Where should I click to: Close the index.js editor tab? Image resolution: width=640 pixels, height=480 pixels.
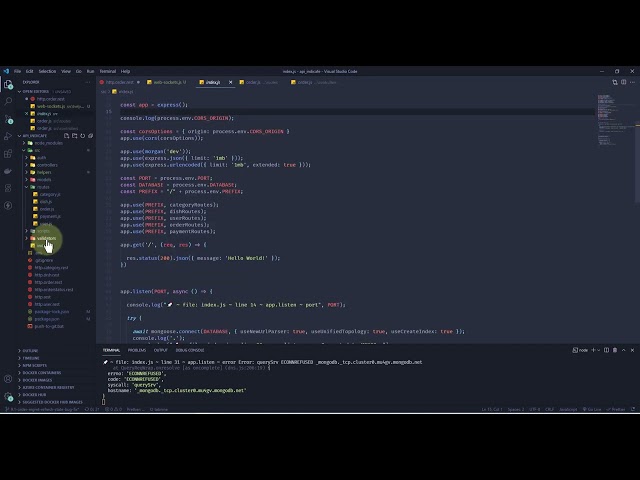click(230, 82)
